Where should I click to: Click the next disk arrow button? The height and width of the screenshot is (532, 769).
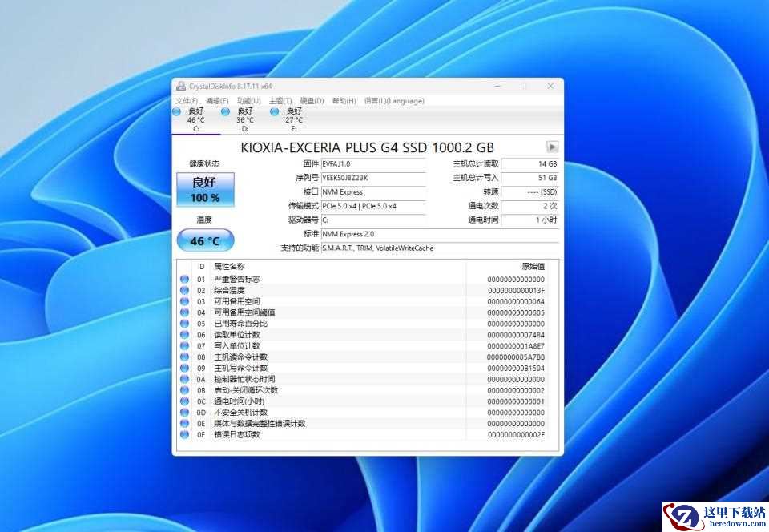(552, 147)
